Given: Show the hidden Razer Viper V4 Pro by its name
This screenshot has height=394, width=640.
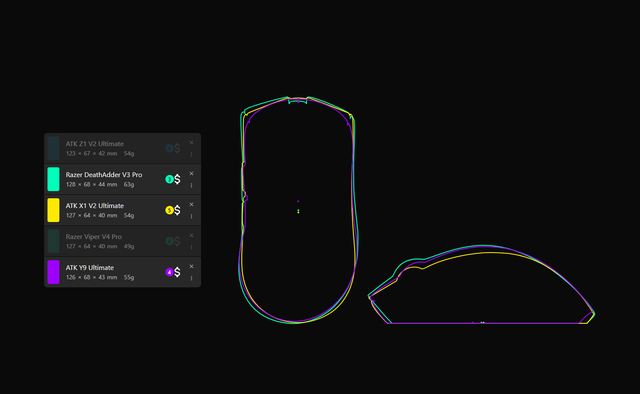Looking at the screenshot, I should pos(93,237).
